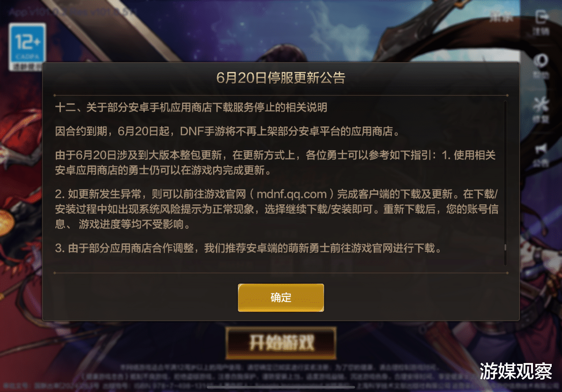Select the section heading 十二、关于部分安卓手机应用商店
This screenshot has height=392, width=562.
click(191, 108)
